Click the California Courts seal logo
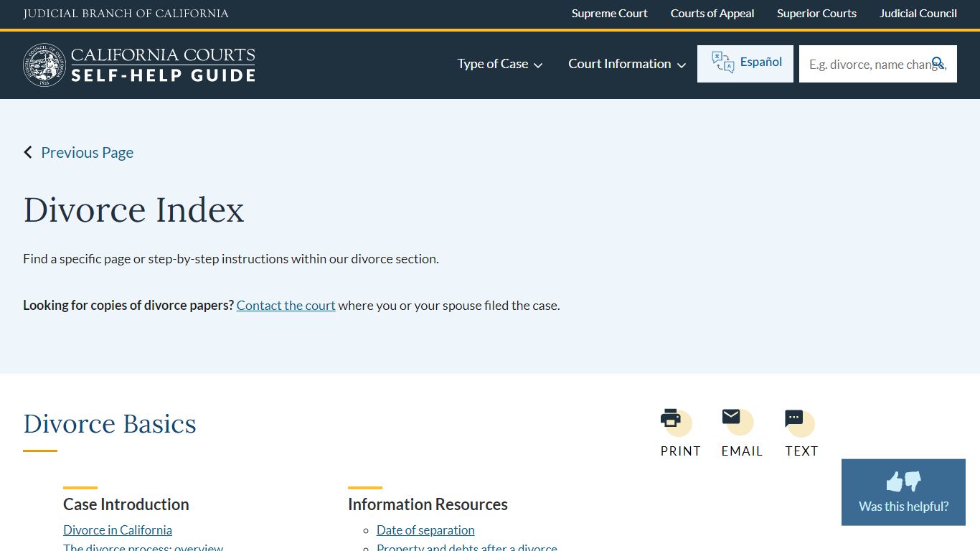Image resolution: width=980 pixels, height=551 pixels. [44, 65]
